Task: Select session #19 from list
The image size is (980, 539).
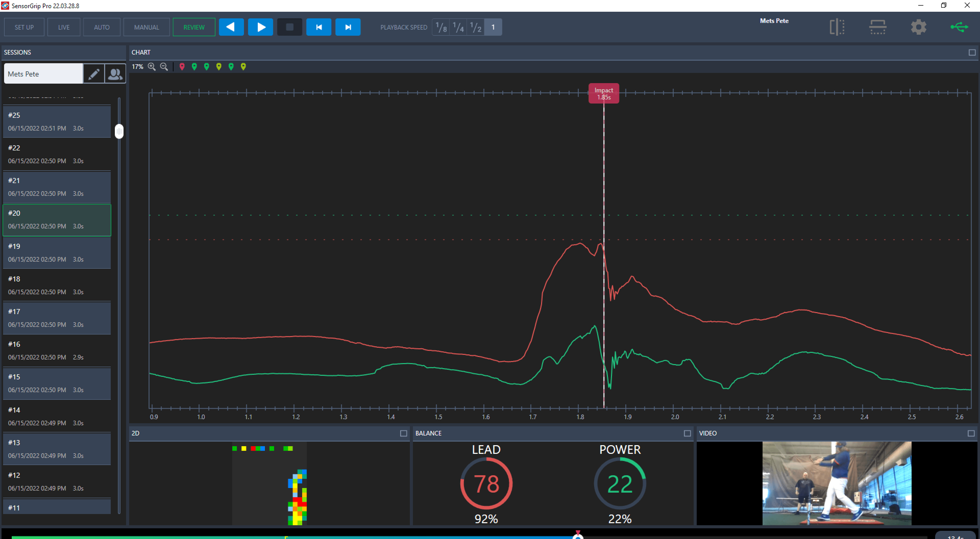Action: (x=57, y=253)
